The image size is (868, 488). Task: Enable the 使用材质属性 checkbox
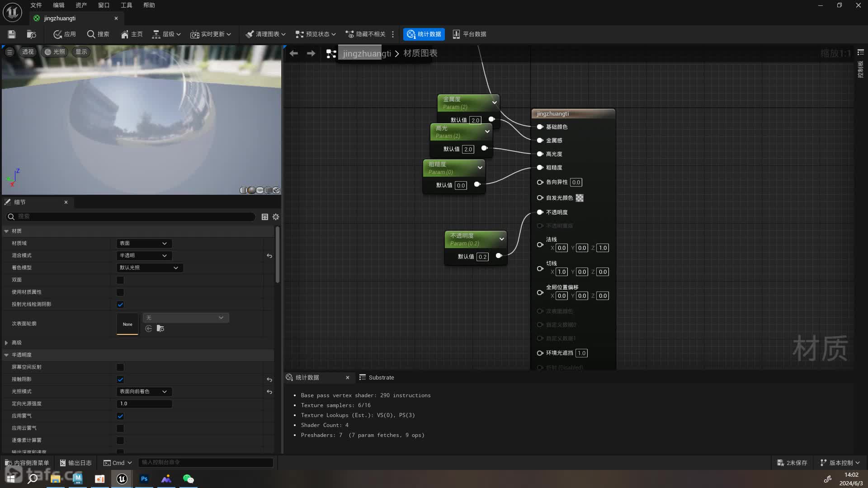(120, 292)
